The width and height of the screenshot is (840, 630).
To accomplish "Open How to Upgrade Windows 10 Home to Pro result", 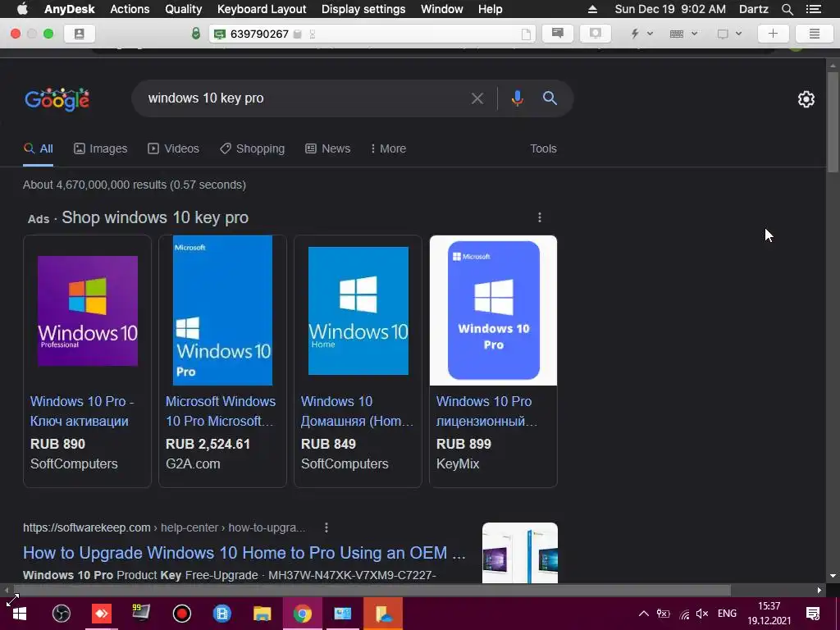I will pos(244,553).
